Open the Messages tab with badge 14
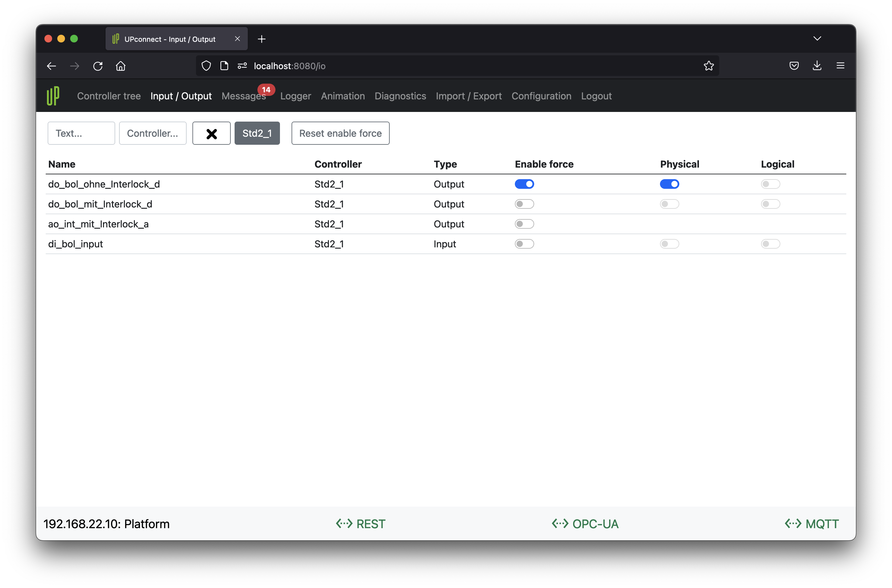 click(x=244, y=96)
